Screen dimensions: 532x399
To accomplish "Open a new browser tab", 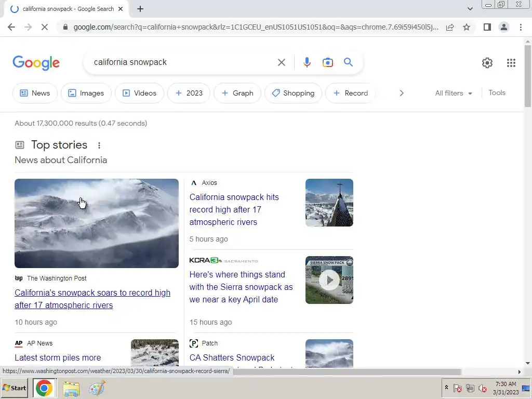I will point(140,9).
